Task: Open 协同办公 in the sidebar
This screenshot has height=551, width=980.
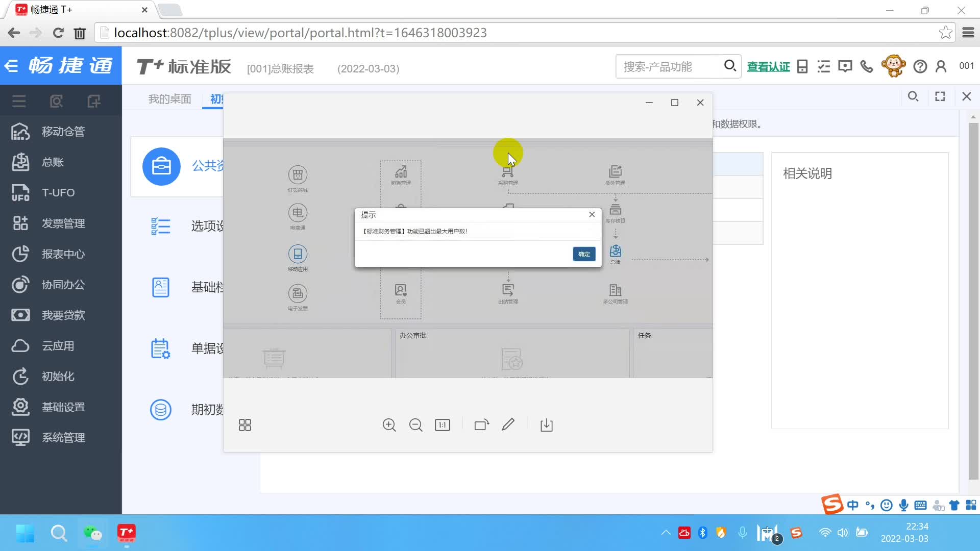Action: pyautogui.click(x=61, y=285)
